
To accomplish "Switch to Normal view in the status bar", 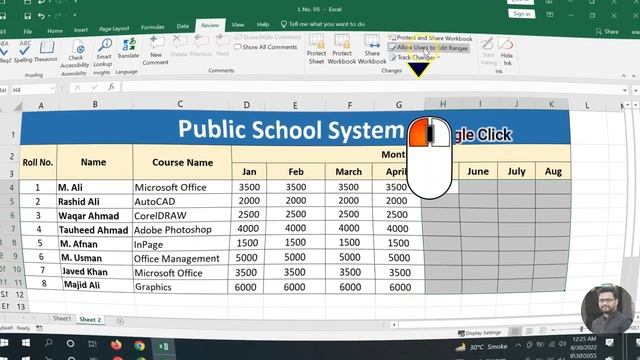I will tap(515, 331).
